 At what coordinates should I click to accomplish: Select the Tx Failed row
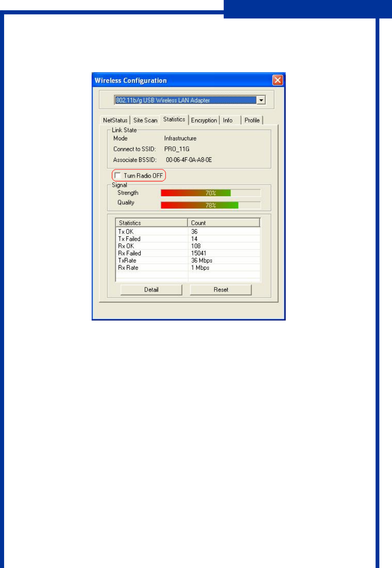click(x=188, y=239)
